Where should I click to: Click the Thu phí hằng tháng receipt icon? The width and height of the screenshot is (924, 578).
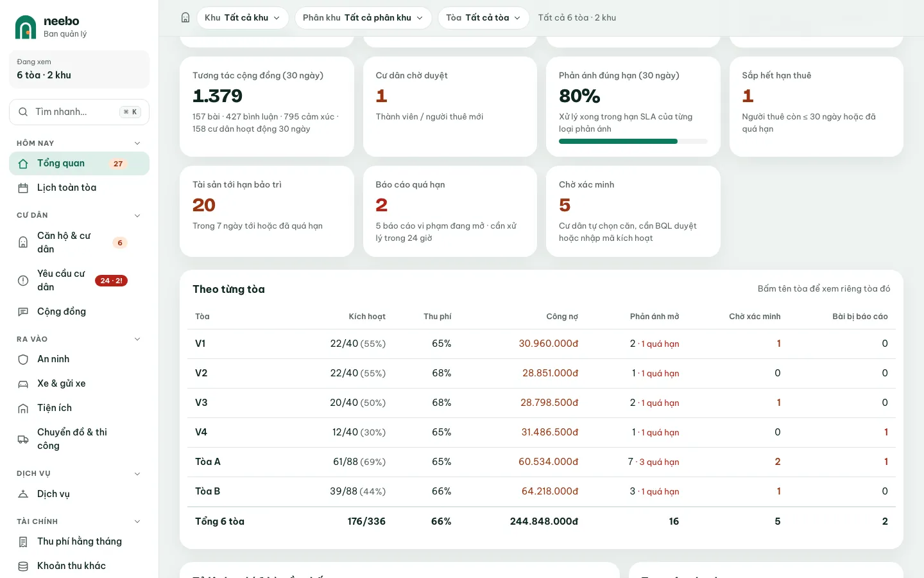(x=23, y=542)
